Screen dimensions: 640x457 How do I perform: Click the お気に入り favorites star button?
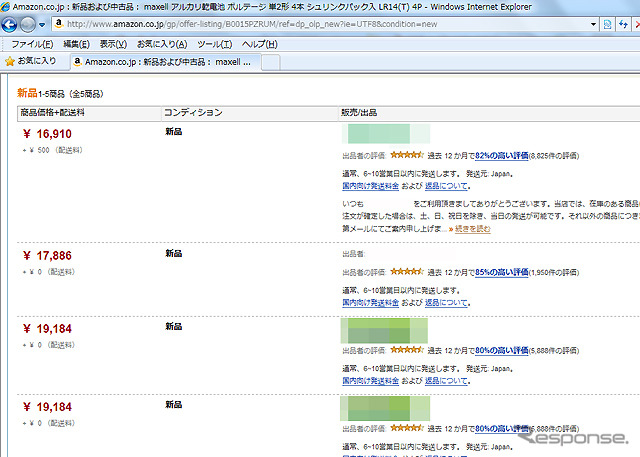pos(31,61)
